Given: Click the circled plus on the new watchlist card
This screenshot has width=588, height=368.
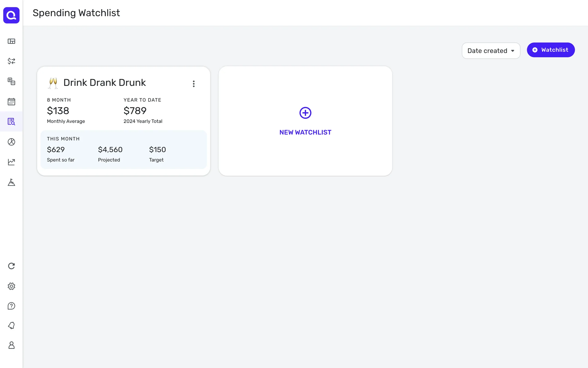Looking at the screenshot, I should pos(305,113).
